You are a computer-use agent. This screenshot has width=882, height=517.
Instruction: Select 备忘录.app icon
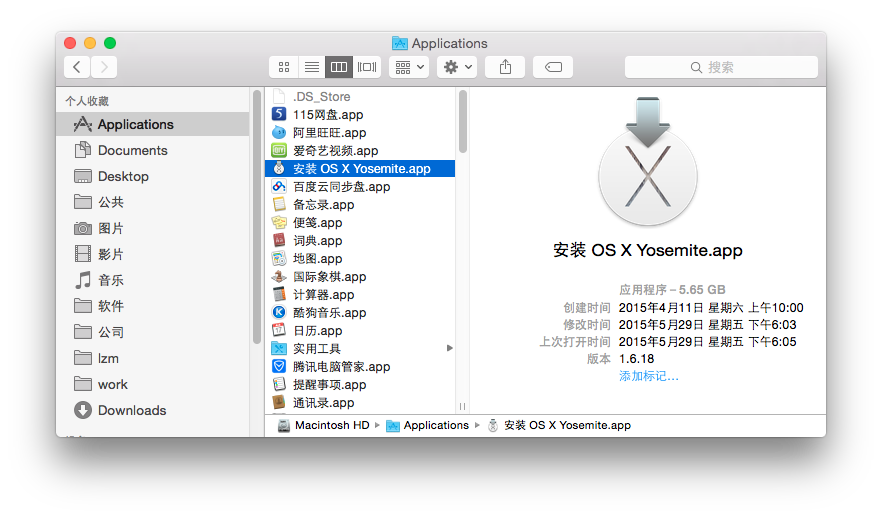(279, 204)
